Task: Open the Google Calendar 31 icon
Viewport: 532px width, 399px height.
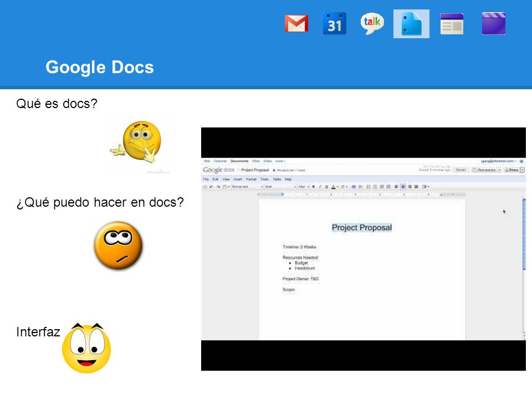Action: 335,24
